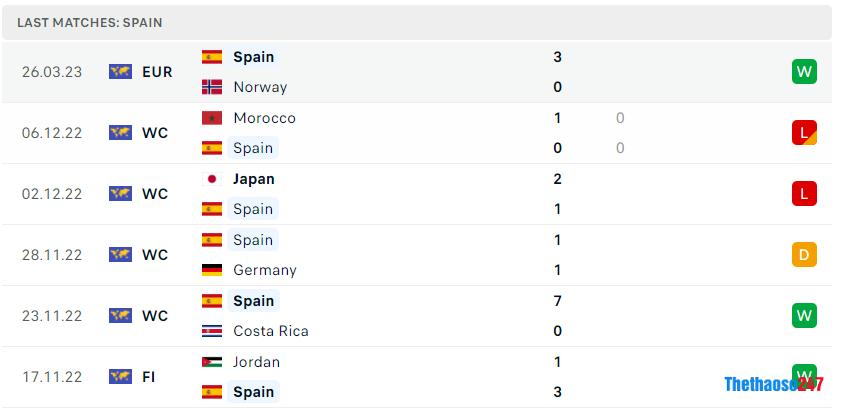Click the Jordan flag icon
The image size is (841, 408).
(212, 362)
